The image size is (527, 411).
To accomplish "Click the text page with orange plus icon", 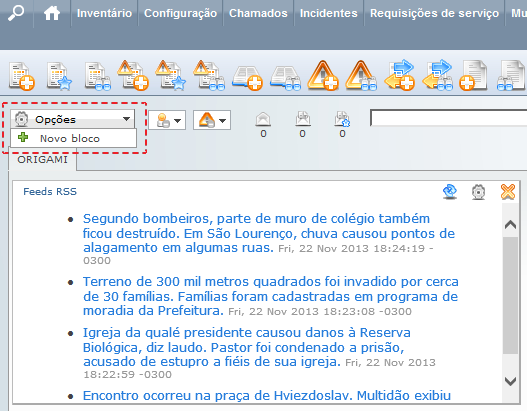I will pyautogui.click(x=474, y=76).
